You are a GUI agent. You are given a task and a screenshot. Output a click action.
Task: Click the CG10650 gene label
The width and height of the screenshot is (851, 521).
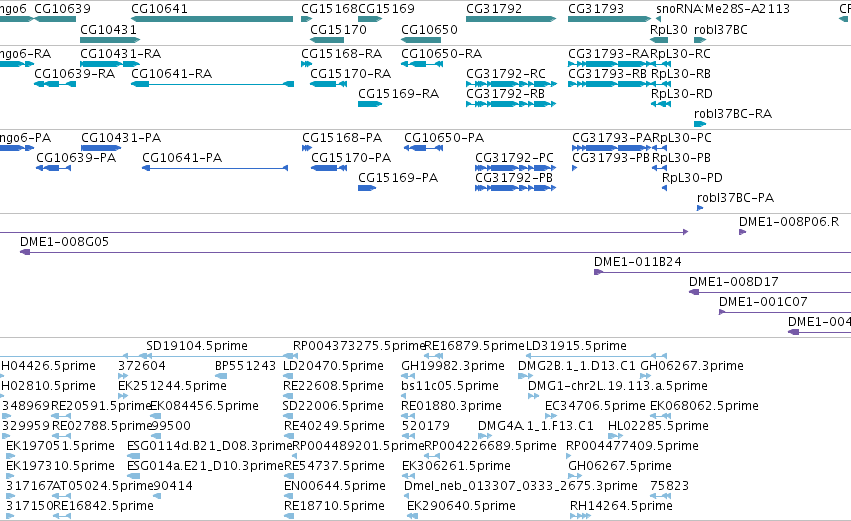[429, 29]
